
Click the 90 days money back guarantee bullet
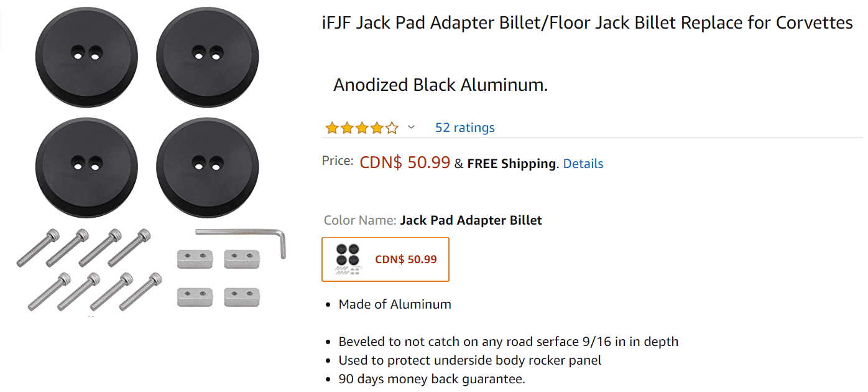(x=432, y=379)
